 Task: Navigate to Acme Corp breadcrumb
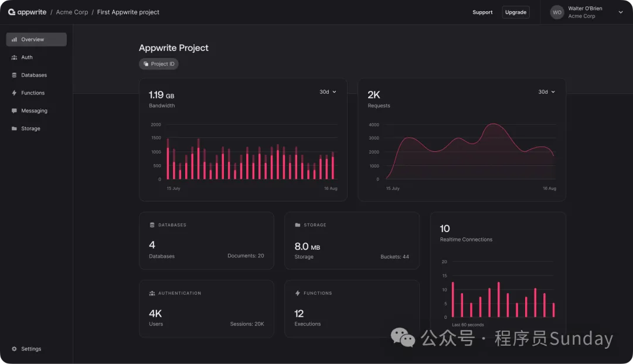point(72,12)
